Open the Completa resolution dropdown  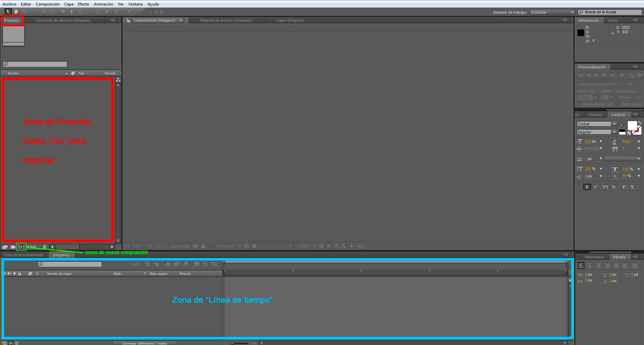point(229,246)
